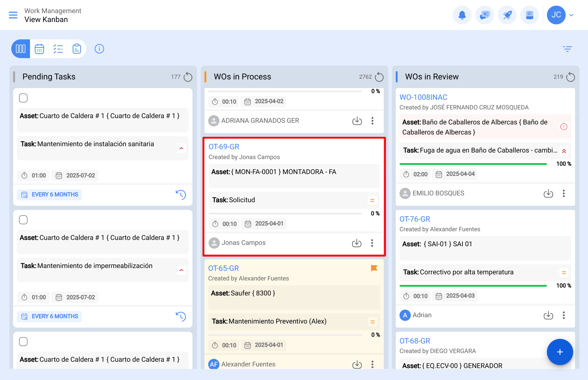Click the Pending Tasks column title
588x380 pixels.
[49, 77]
